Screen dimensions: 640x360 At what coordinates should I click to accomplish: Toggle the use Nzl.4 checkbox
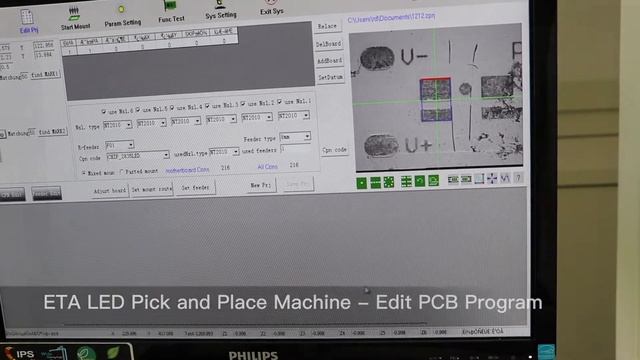coord(172,108)
